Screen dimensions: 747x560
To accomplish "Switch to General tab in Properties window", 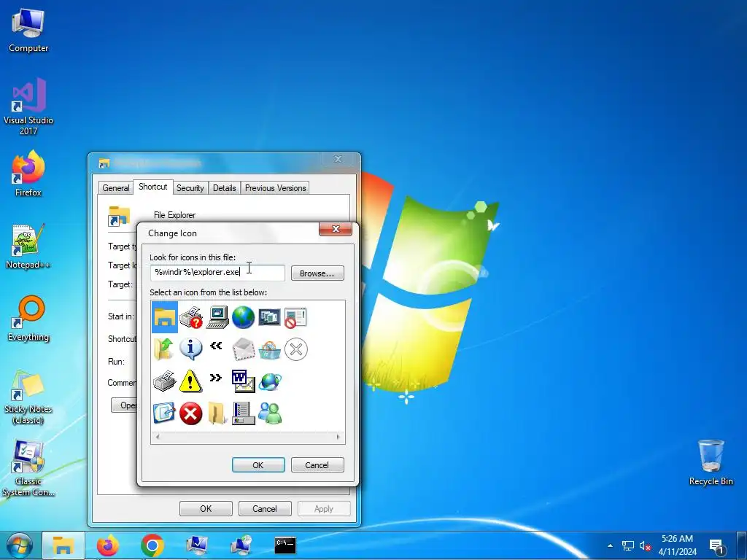I will click(x=116, y=188).
